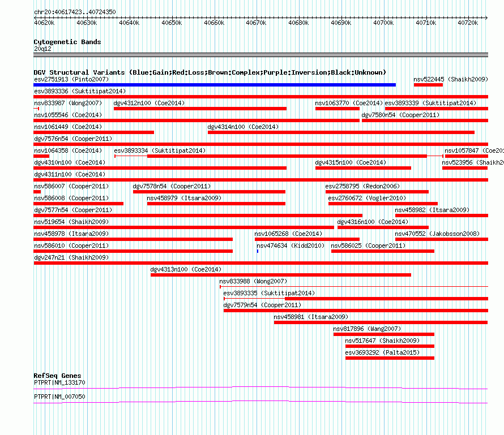The height and width of the screenshot is (435, 504).
Task: Select the DGV Structural Variants track title
Action: tap(210, 72)
